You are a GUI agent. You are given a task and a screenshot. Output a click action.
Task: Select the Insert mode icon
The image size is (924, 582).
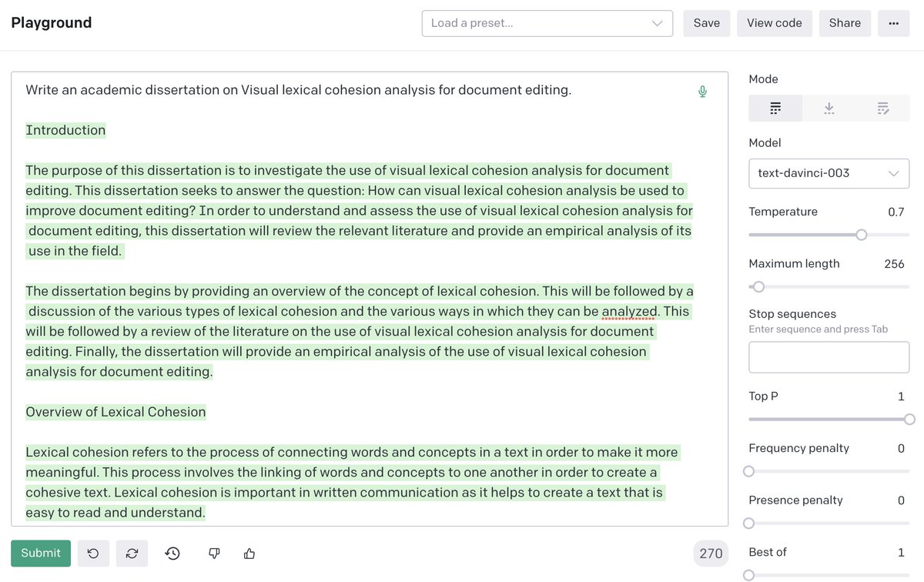pos(829,109)
